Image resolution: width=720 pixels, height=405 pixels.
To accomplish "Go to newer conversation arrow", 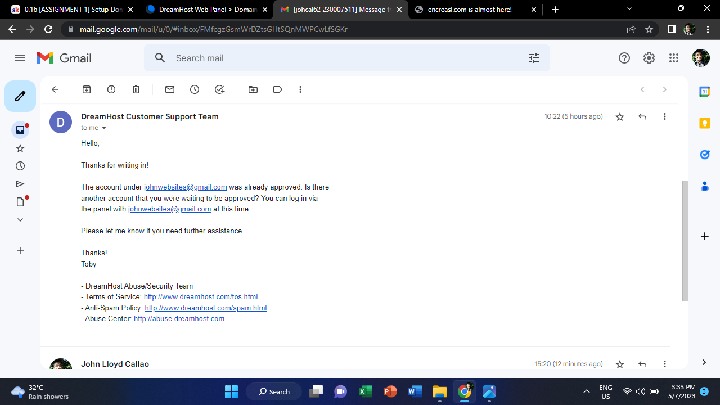I will click(642, 90).
